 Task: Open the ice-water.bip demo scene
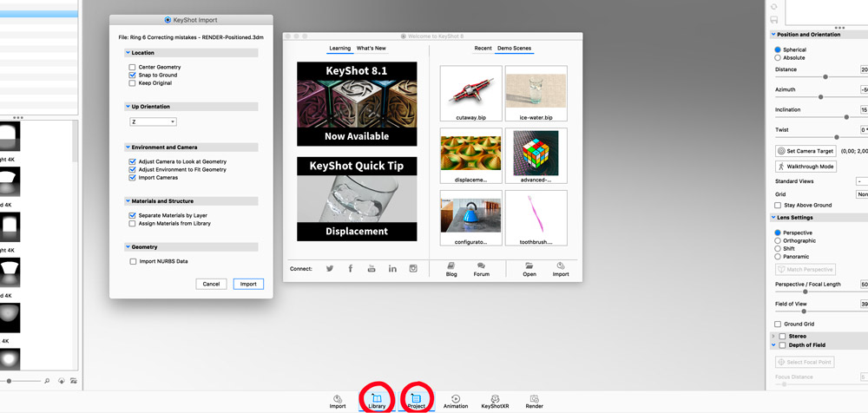(x=536, y=93)
